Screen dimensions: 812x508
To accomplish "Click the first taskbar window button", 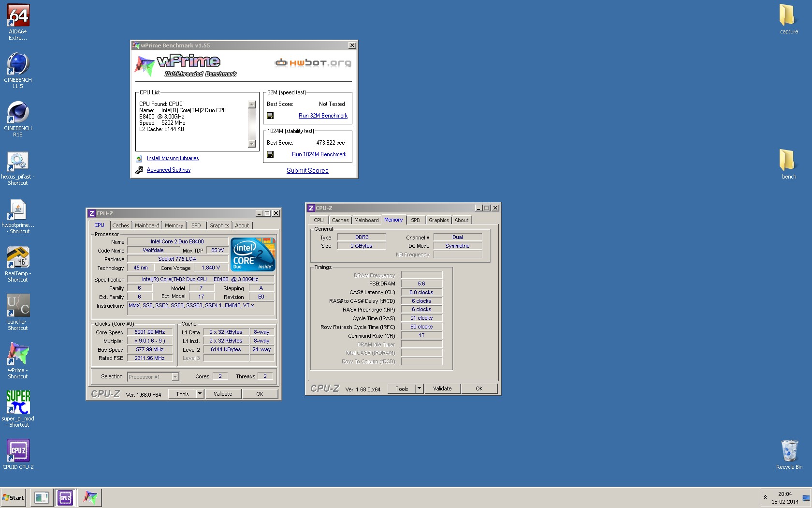I will [42, 497].
